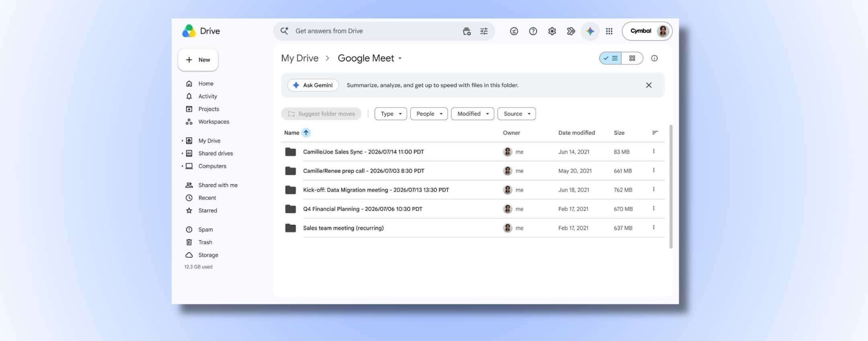Reverse the Name sort direction arrow

tap(306, 133)
